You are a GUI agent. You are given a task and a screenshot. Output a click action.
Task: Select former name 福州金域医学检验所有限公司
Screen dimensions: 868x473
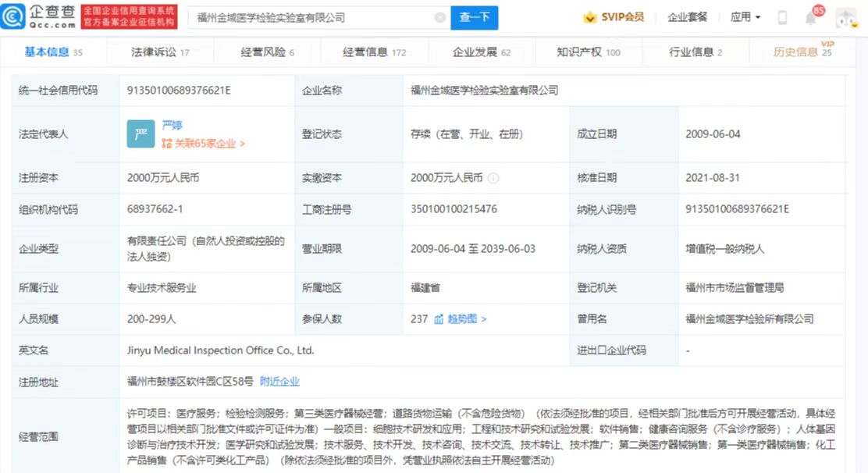point(749,319)
